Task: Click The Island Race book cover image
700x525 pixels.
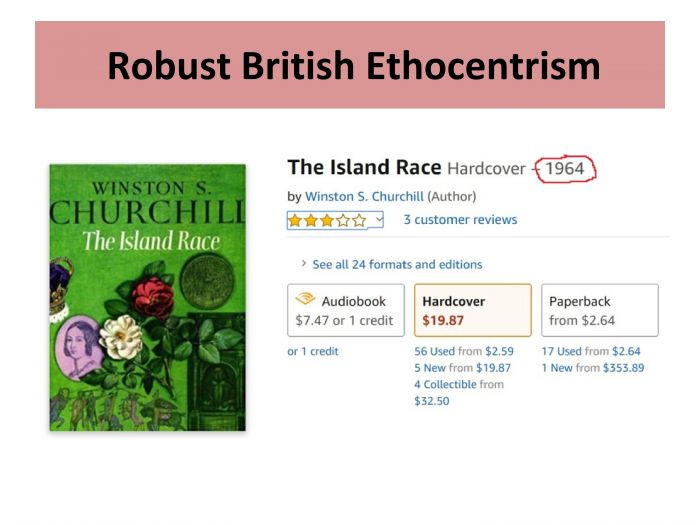Action: [x=147, y=297]
